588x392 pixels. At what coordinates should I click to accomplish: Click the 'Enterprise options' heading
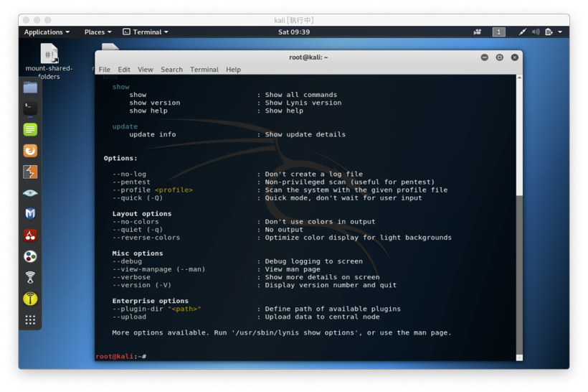(150, 301)
